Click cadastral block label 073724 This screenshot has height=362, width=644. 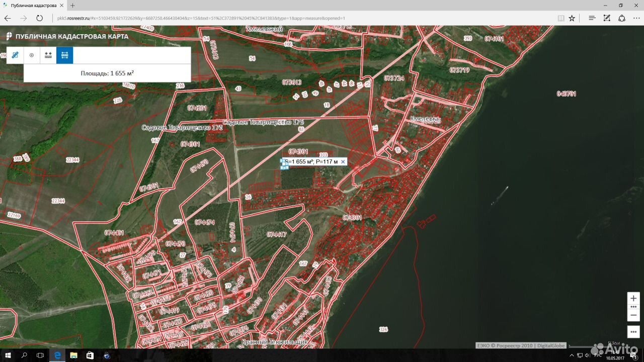tap(394, 78)
